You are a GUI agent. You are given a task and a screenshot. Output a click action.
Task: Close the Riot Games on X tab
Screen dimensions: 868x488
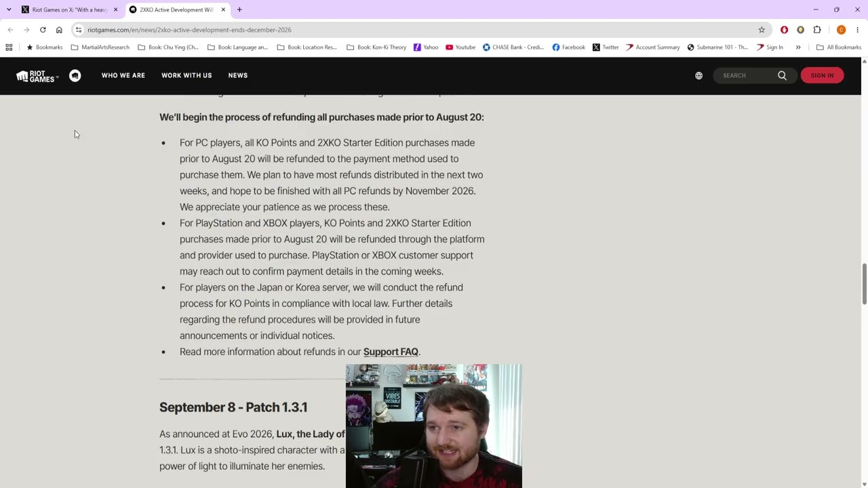click(x=115, y=9)
